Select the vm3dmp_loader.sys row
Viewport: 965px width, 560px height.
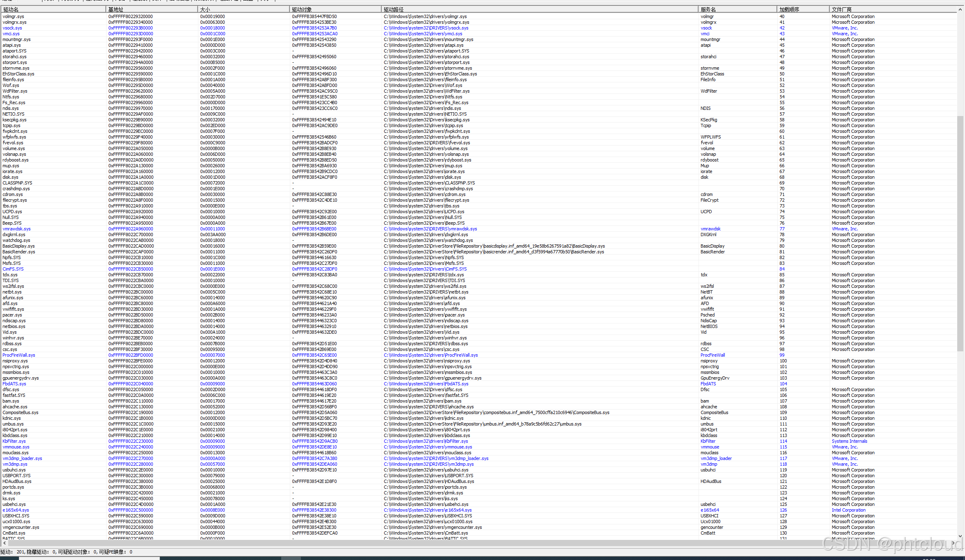tap(22, 459)
